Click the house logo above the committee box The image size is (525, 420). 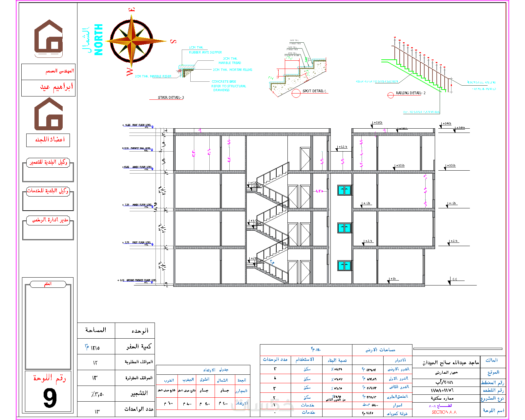49,114
